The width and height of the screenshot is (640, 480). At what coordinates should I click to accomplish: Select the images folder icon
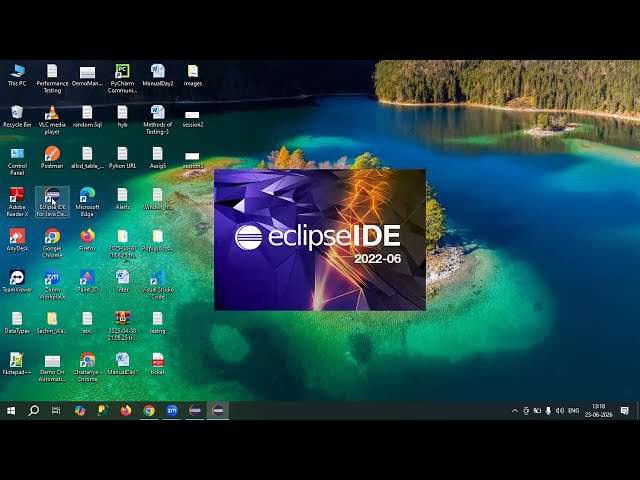click(193, 76)
